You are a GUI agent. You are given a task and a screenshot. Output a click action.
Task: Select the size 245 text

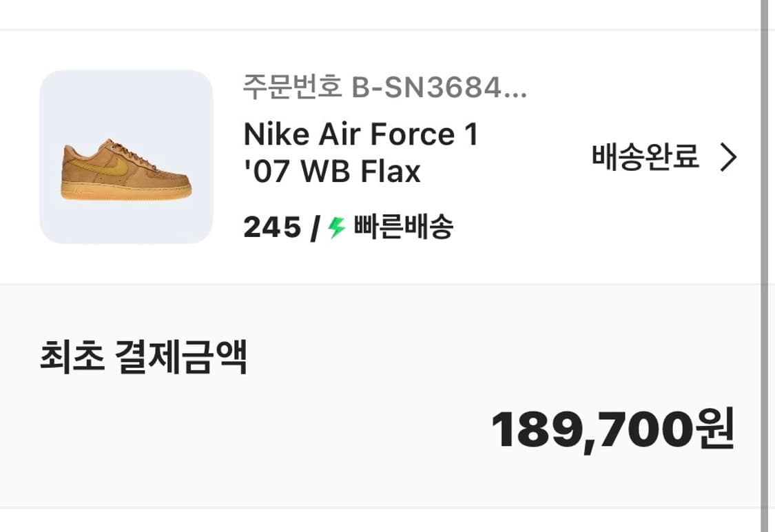272,227
